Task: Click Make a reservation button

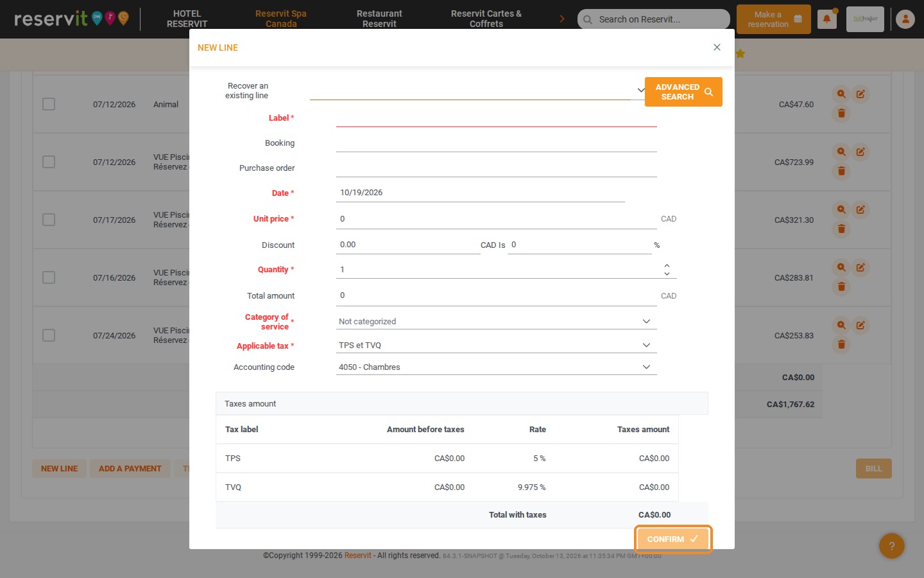Action: [774, 19]
